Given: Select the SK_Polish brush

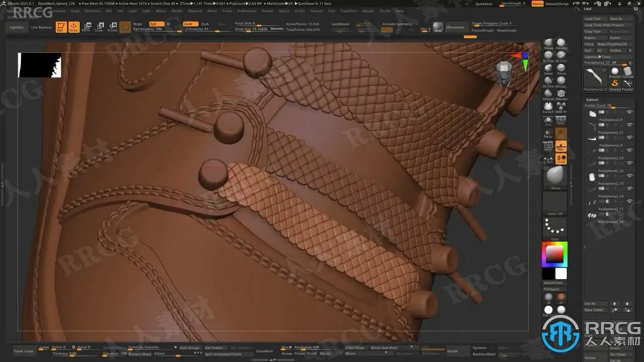Looking at the screenshot, I should tap(548, 82).
